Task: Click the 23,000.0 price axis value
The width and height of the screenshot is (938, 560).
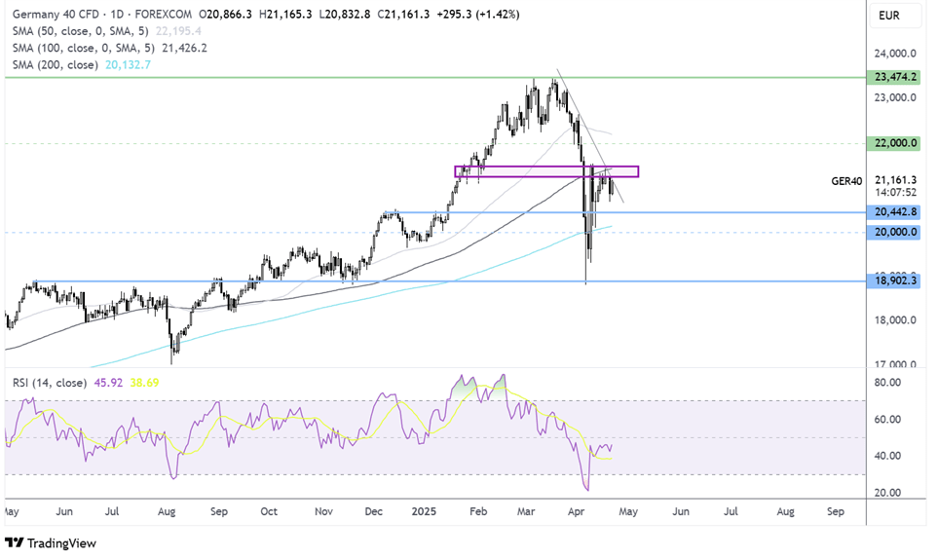Action: point(895,97)
